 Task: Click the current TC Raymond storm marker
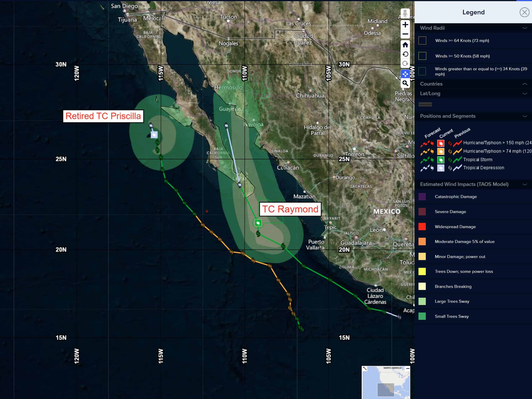click(x=258, y=223)
